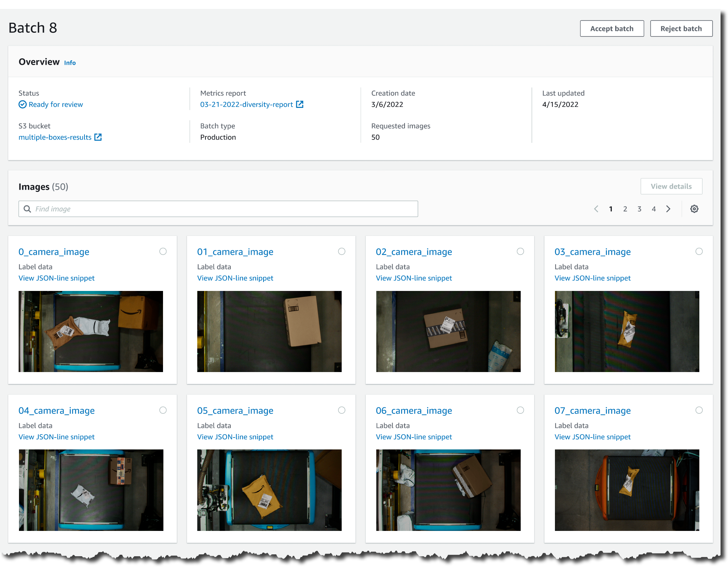This screenshot has height=567, width=728.
Task: Open the 01_camera_image conveyor thumbnail
Action: (x=269, y=331)
